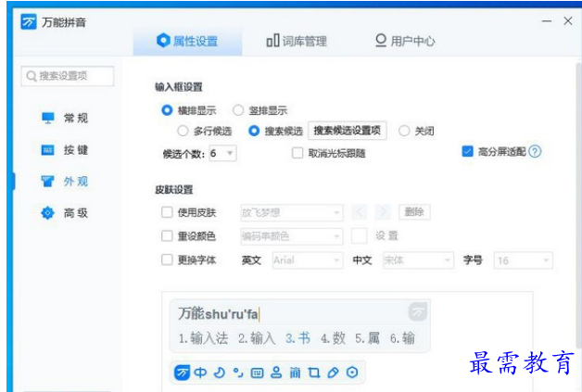
Task: Click candidate 5.属 in the preview
Action: [368, 338]
